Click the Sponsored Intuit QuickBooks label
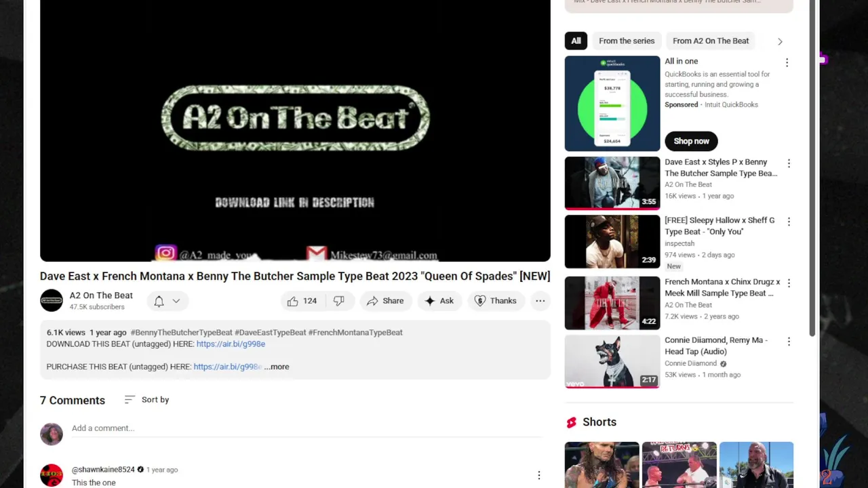868x488 pixels. coord(711,105)
